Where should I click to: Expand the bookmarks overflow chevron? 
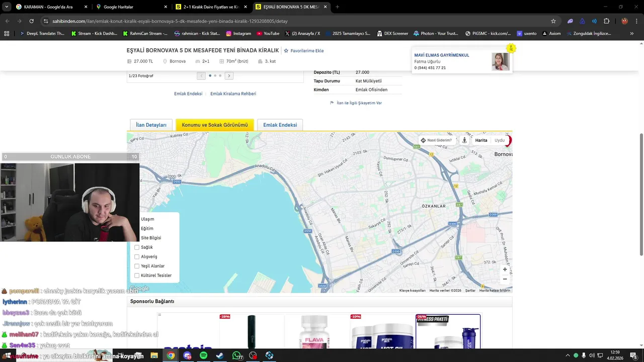[x=631, y=34]
